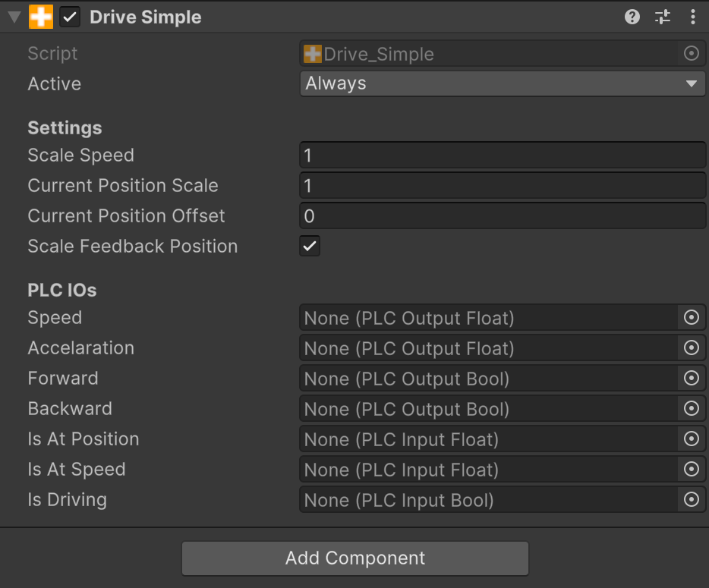The height and width of the screenshot is (588, 709).
Task: Click the Is At Position picker icon
Action: (691, 439)
